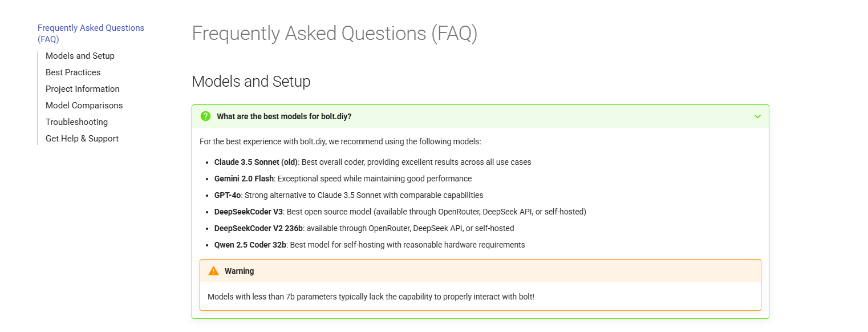Click DeepSeekCoder V3 bold label
The height and width of the screenshot is (332, 868).
[249, 212]
